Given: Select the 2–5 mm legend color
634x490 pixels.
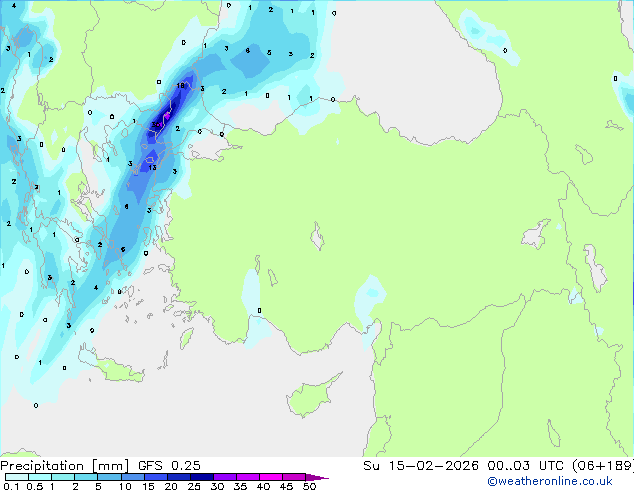Looking at the screenshot, I should 86,477.
